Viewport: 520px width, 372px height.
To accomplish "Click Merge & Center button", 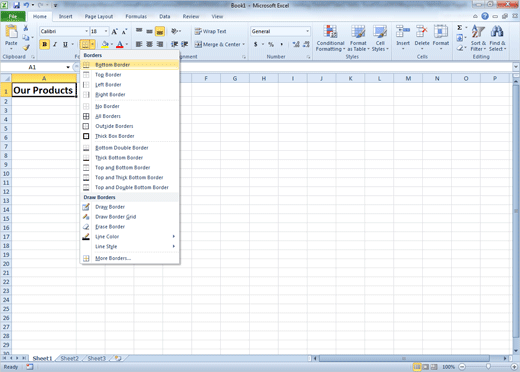I will 217,44.
